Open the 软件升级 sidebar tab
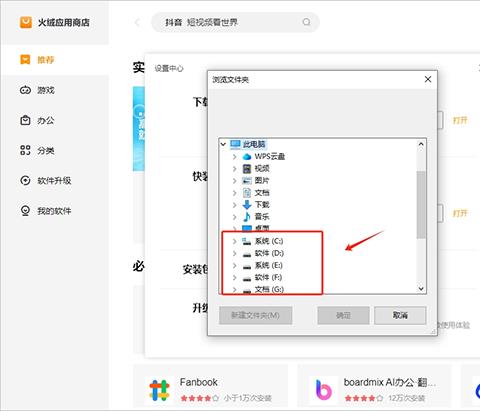The height and width of the screenshot is (411, 480). 55,181
